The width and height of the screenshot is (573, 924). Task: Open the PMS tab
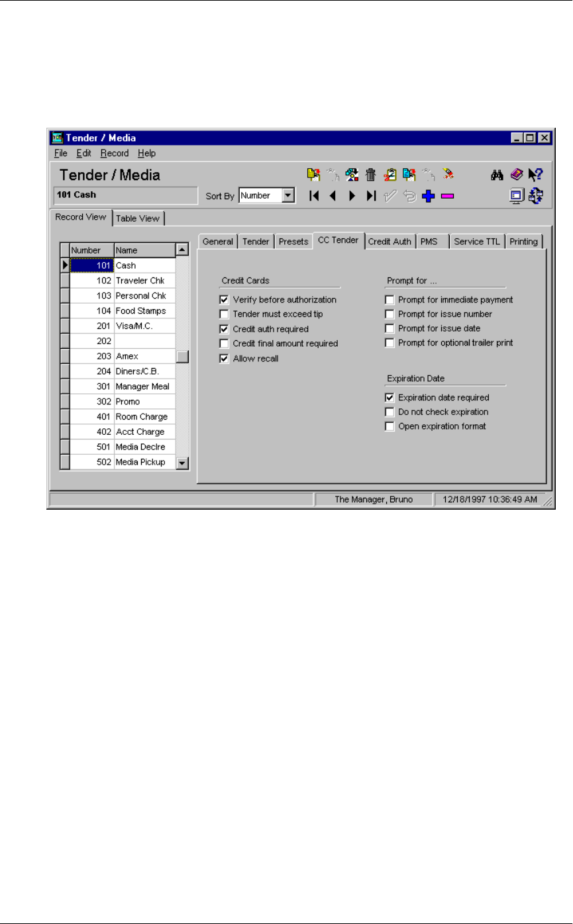(x=433, y=242)
